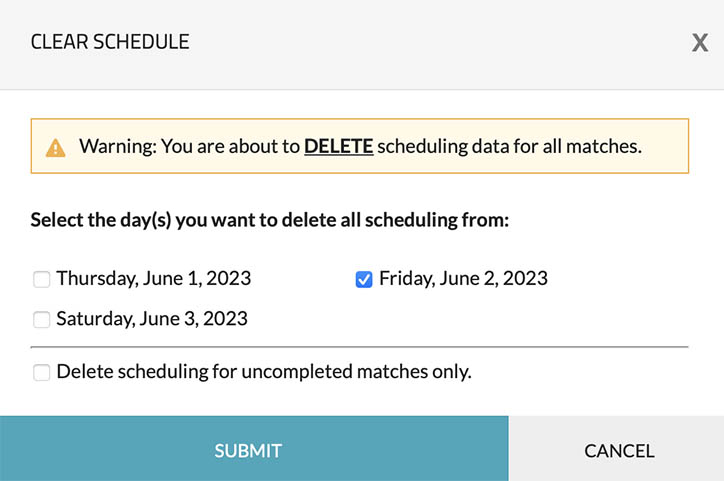
Task: Check the Thursday, June 1, 2023 checkbox
Action: 42,279
